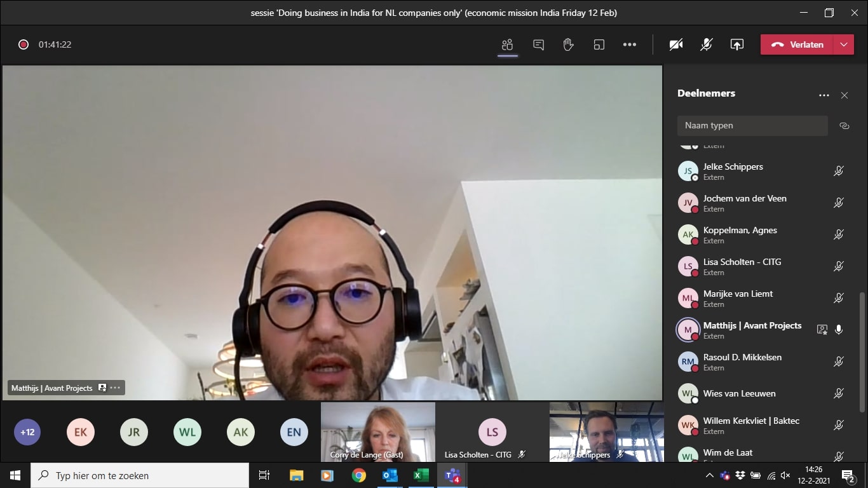Click the share screen icon
The width and height of the screenshot is (868, 488).
coord(736,44)
